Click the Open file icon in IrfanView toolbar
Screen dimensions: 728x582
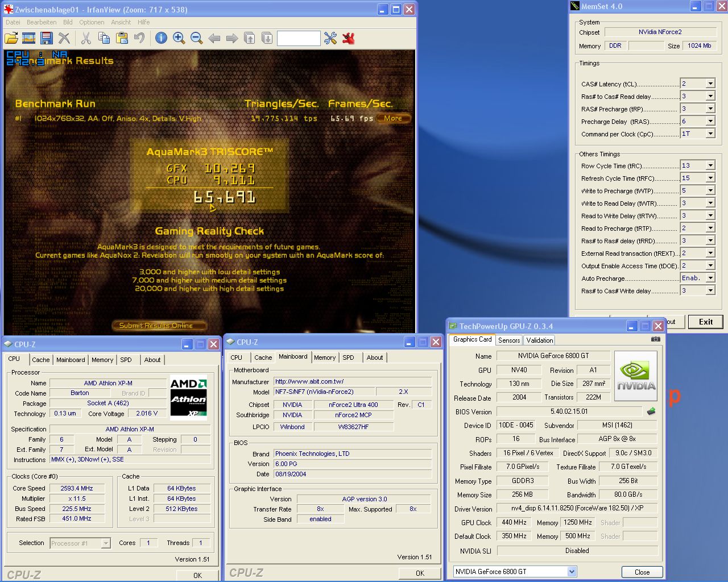[x=11, y=38]
